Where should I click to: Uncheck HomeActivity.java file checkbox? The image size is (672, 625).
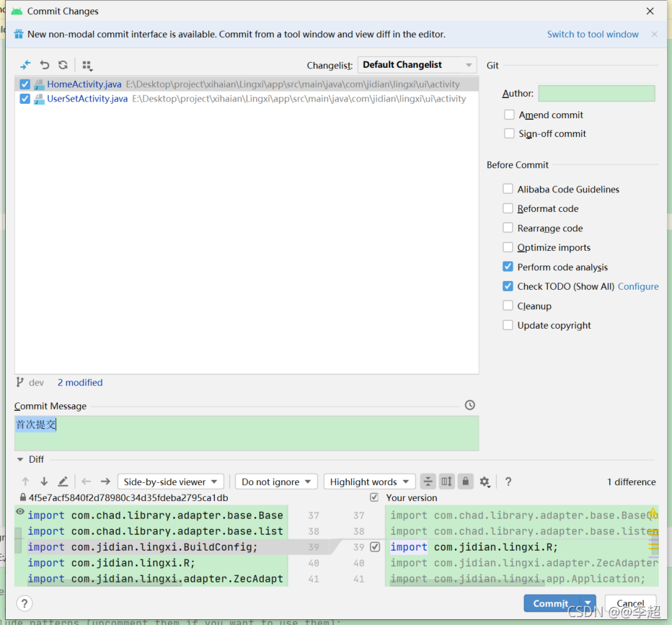25,84
